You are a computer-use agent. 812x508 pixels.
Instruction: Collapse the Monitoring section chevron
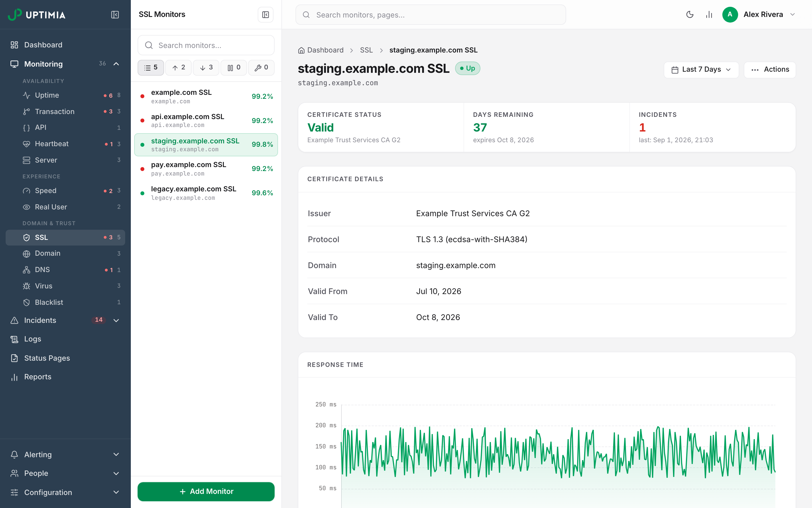tap(116, 64)
